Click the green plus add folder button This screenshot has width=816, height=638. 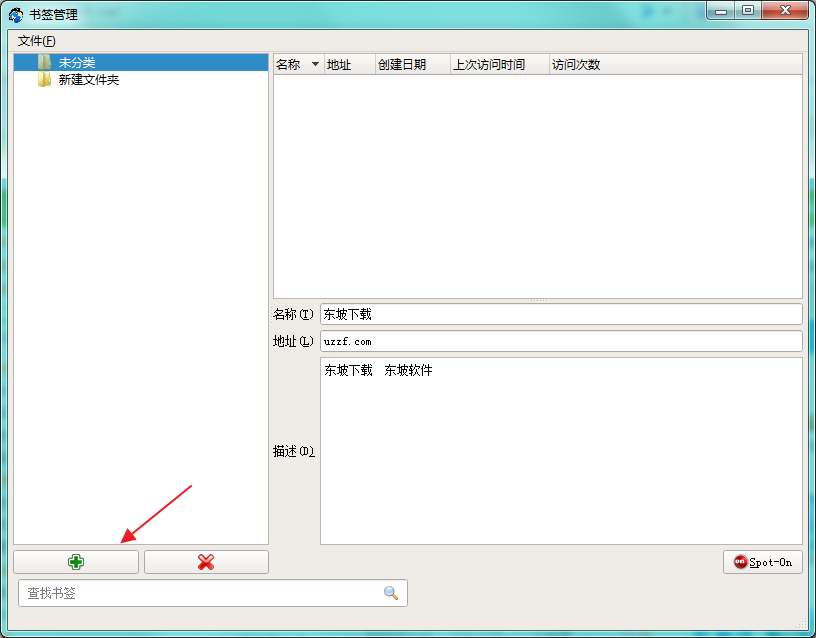tap(76, 562)
